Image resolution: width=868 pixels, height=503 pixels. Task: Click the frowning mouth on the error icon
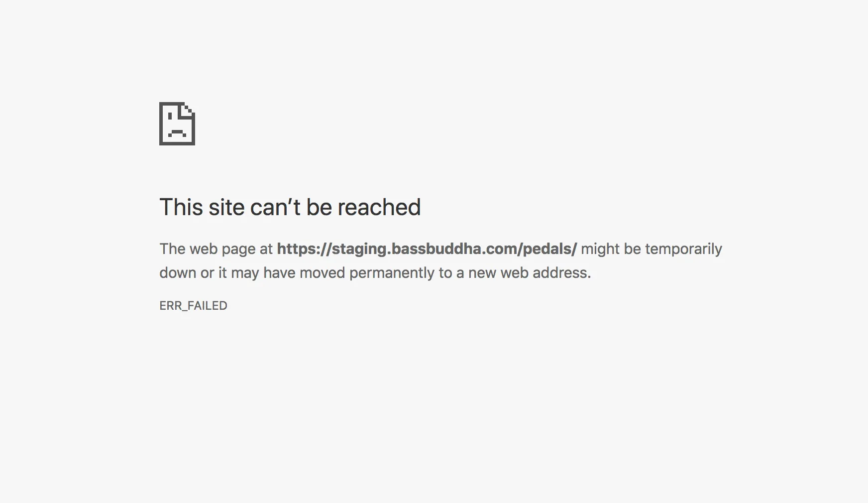click(177, 132)
